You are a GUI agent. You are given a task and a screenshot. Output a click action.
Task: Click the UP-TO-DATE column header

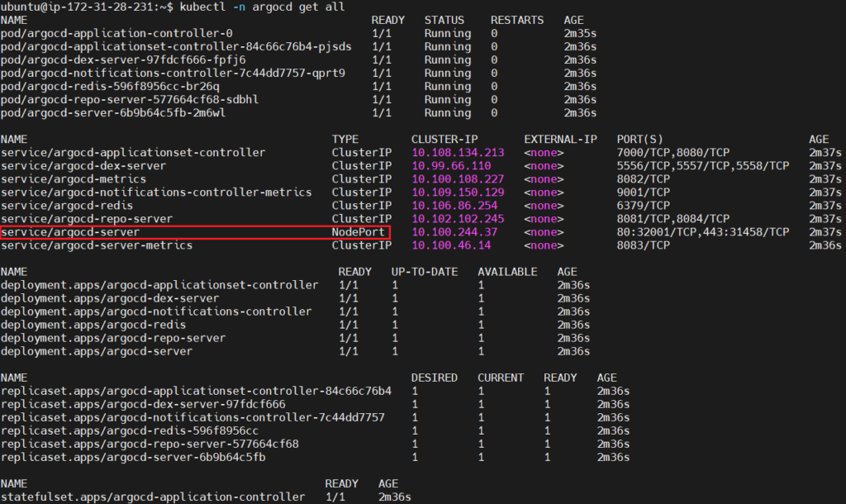click(x=425, y=272)
